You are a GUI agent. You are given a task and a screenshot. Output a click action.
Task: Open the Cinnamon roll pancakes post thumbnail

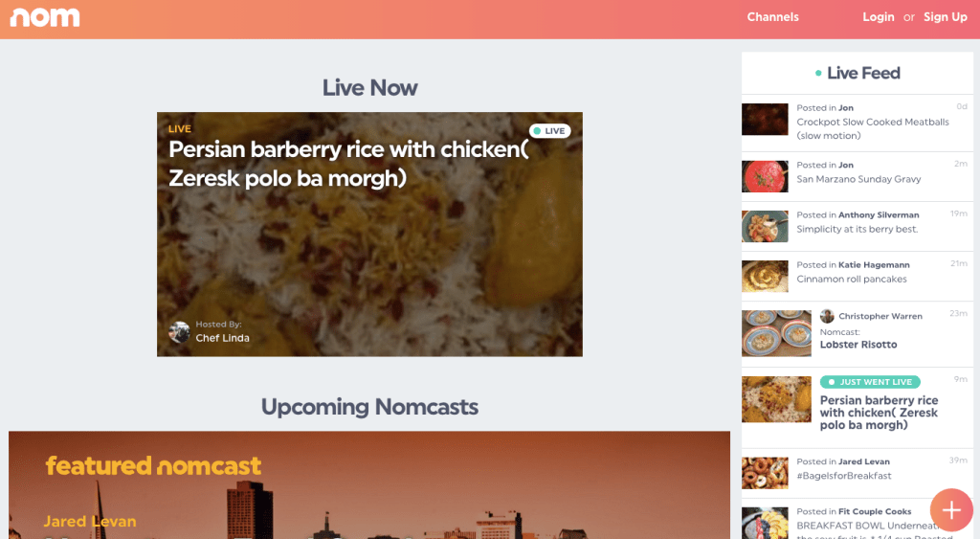(765, 277)
